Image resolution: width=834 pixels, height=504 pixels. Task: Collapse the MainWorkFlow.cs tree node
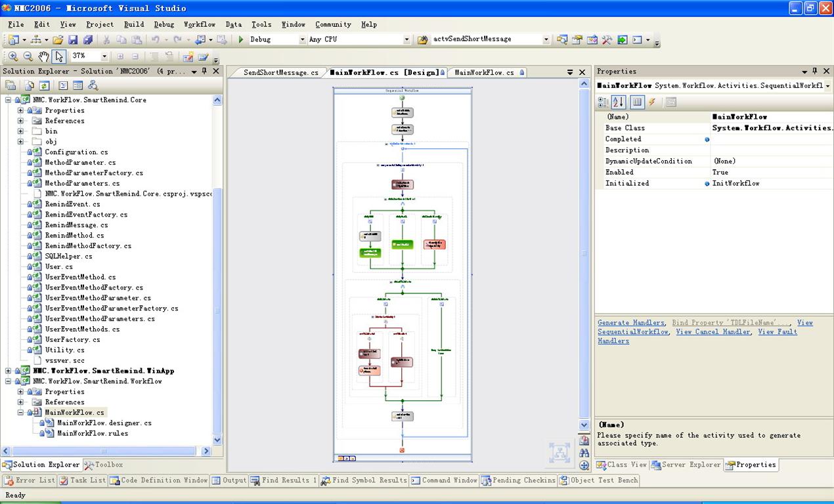click(x=20, y=413)
